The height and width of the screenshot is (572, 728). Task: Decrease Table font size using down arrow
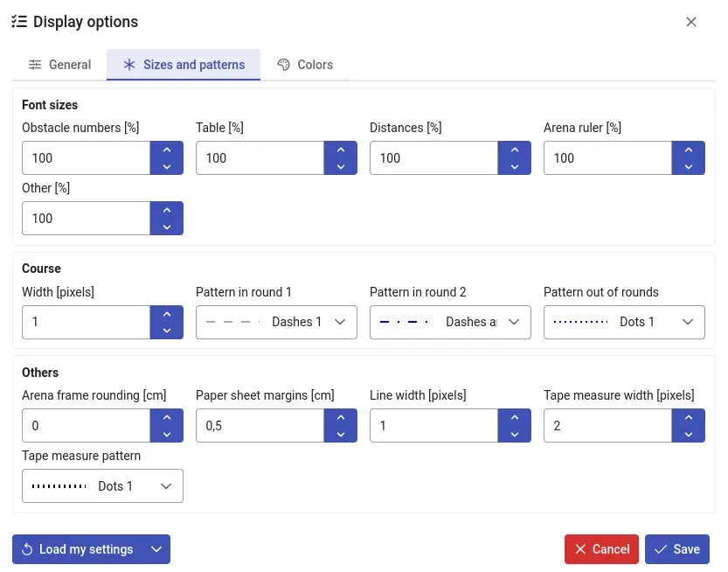point(340,166)
